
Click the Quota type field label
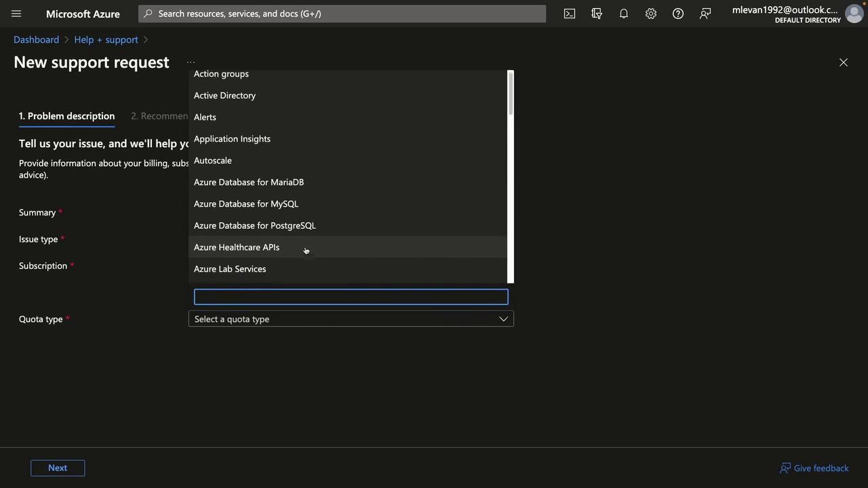coord(41,319)
